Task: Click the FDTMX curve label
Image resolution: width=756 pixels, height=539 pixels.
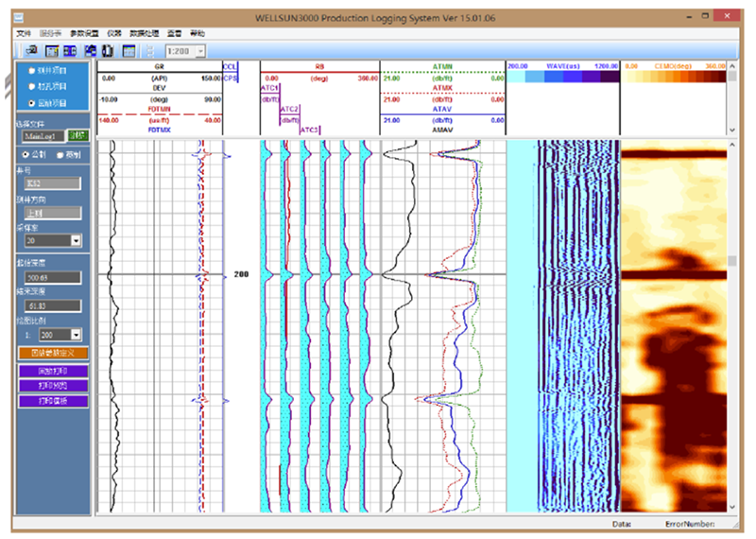Action: 159,130
